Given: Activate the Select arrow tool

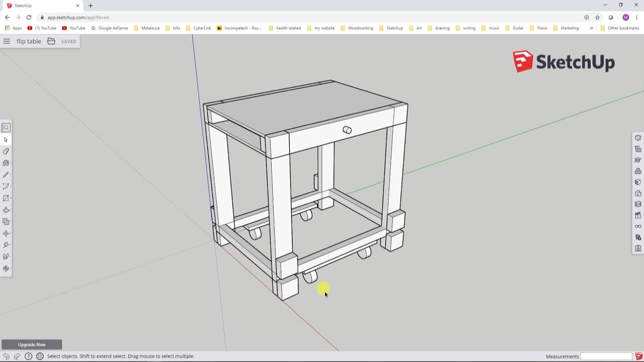Looking at the screenshot, I should 6,140.
